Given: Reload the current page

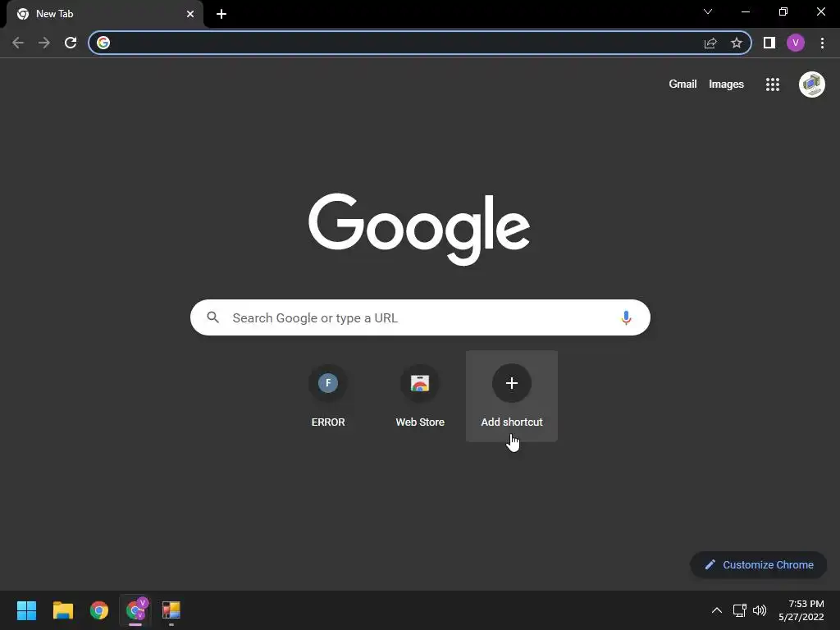Looking at the screenshot, I should (71, 43).
